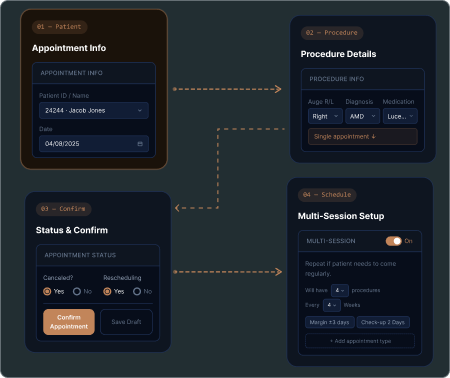Viewport: 450px width, 378px height.
Task: Select No under Canceled?
Action: (77, 292)
